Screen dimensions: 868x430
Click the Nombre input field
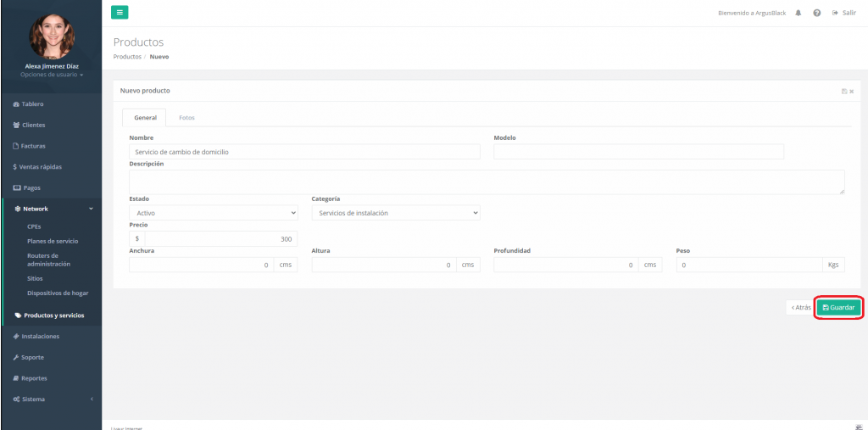[x=304, y=152]
